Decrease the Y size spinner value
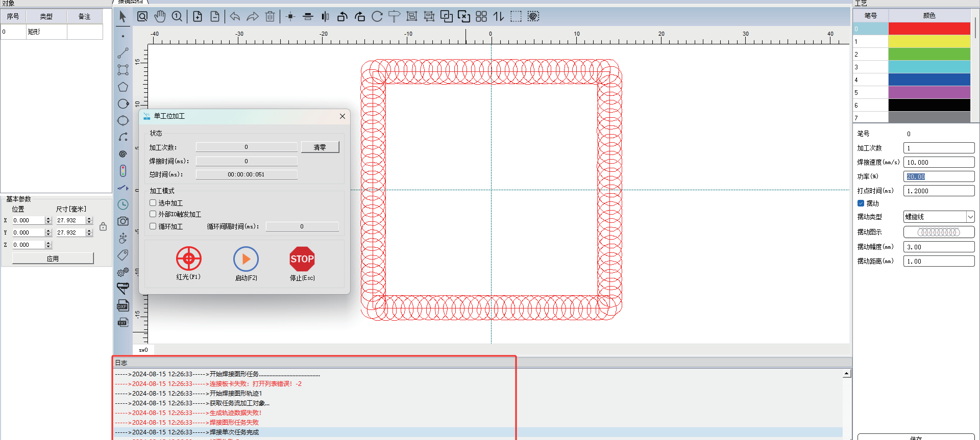This screenshot has width=980, height=440. (x=89, y=235)
